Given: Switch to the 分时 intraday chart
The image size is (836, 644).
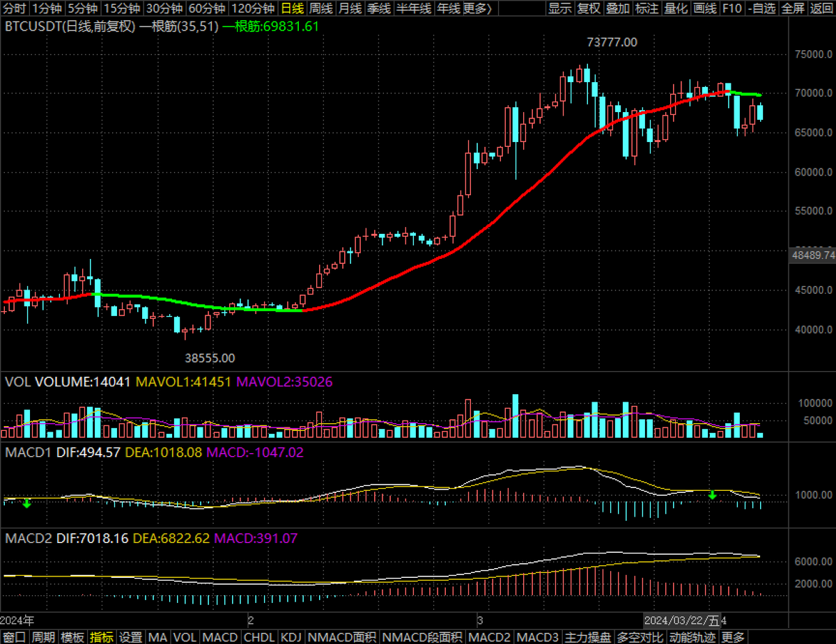Looking at the screenshot, I should (x=15, y=8).
